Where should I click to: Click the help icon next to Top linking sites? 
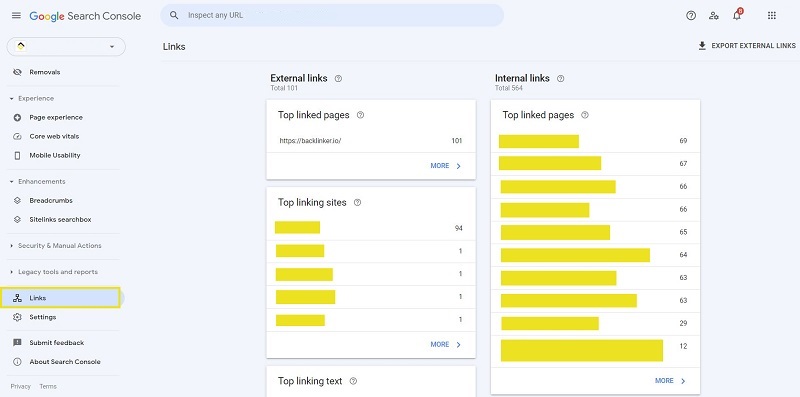[357, 203]
